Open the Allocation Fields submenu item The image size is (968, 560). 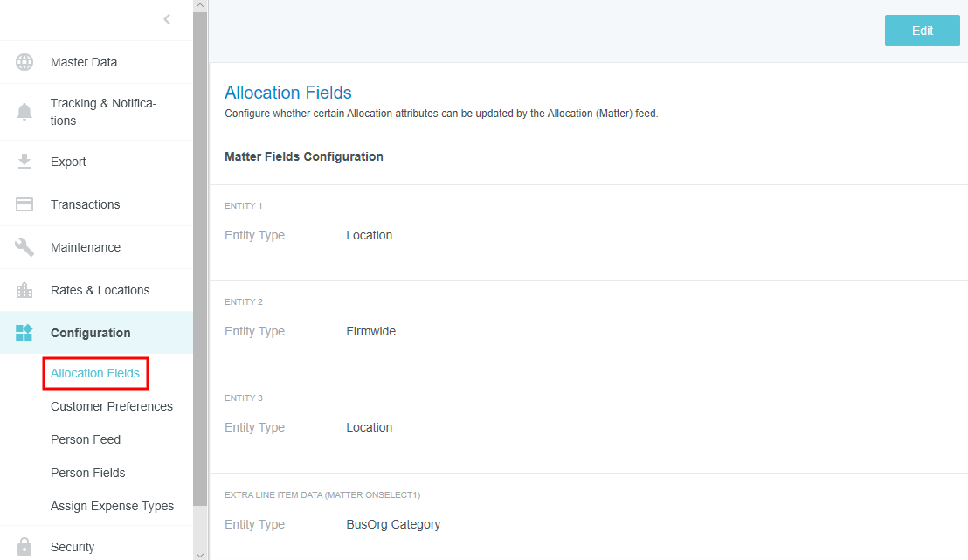[95, 373]
